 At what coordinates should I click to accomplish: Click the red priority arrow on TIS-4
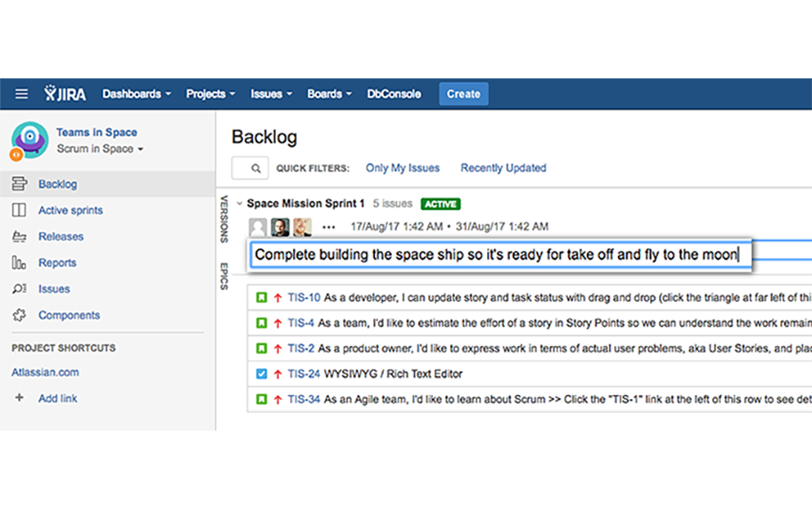pyautogui.click(x=278, y=323)
